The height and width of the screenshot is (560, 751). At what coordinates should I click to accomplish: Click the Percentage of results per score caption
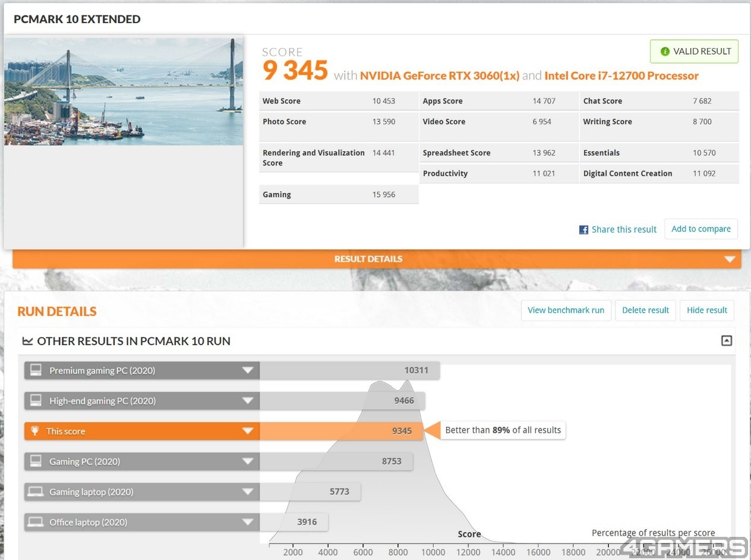(x=654, y=533)
